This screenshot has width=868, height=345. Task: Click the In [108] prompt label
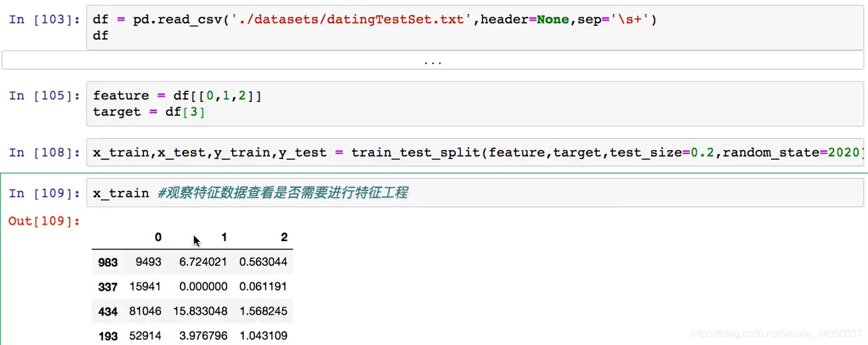pos(45,152)
